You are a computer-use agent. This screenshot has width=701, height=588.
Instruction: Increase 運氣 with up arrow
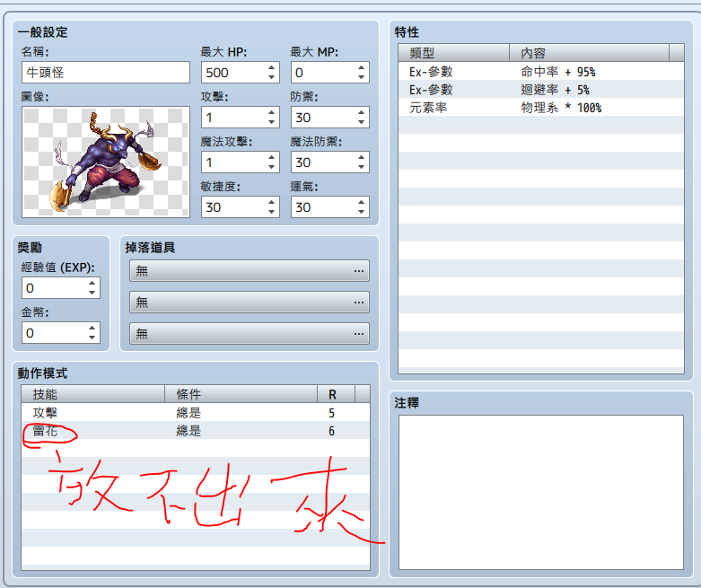pyautogui.click(x=361, y=202)
